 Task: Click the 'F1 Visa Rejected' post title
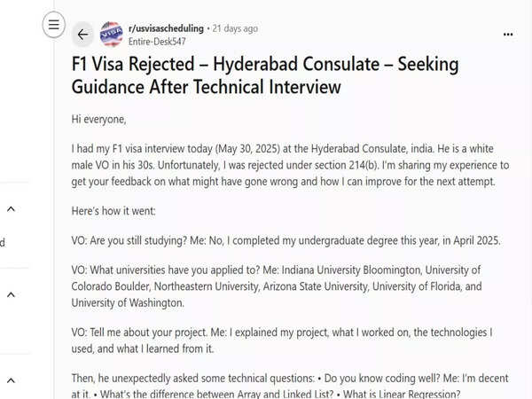(x=265, y=75)
